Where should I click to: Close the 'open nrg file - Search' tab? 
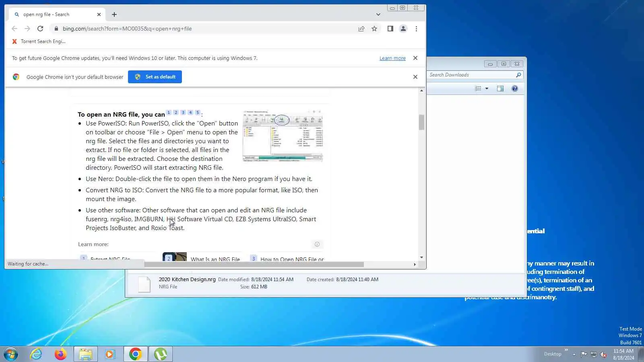coord(99,14)
